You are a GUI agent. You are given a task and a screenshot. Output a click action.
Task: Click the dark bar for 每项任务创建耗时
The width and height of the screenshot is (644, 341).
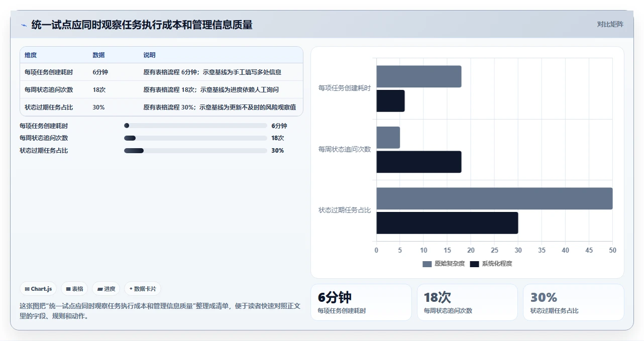390,101
